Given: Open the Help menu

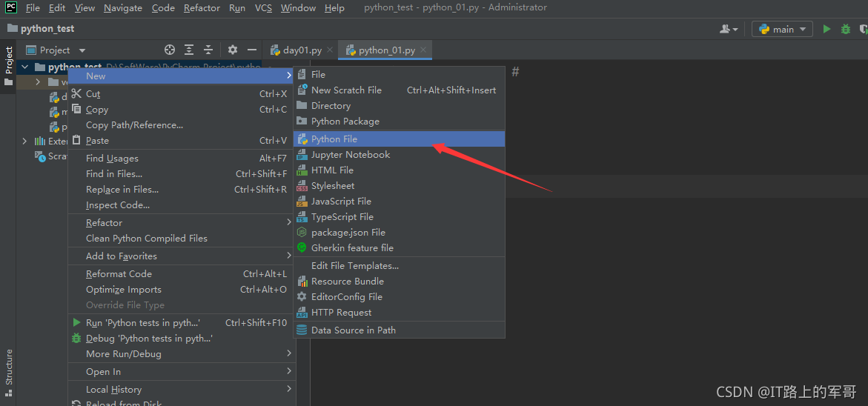Looking at the screenshot, I should (334, 7).
